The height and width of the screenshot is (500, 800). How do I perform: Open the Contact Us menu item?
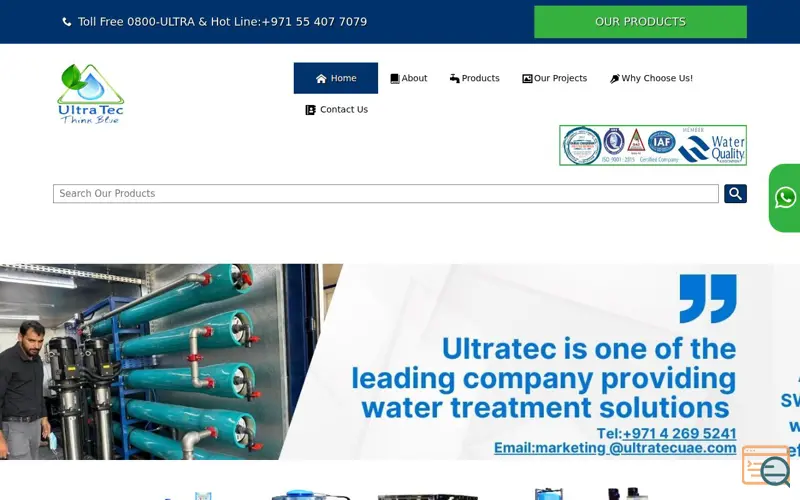(x=336, y=110)
